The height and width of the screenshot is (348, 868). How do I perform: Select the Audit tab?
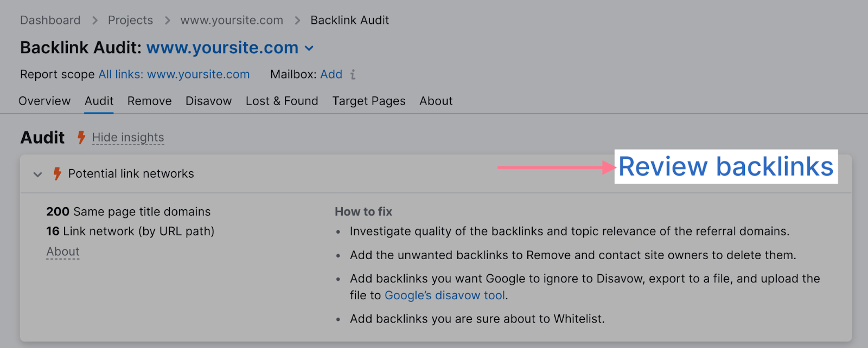[x=99, y=101]
